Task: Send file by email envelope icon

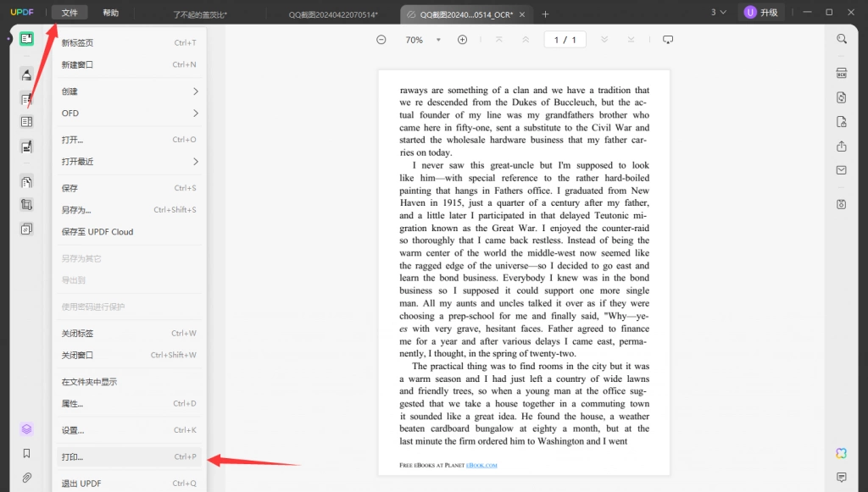Action: (842, 170)
